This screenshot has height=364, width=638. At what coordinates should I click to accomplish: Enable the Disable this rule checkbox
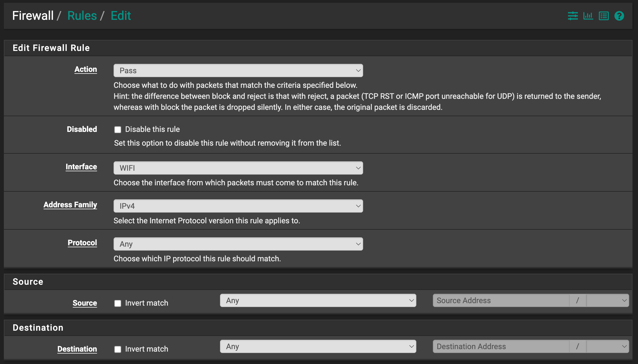(x=118, y=130)
